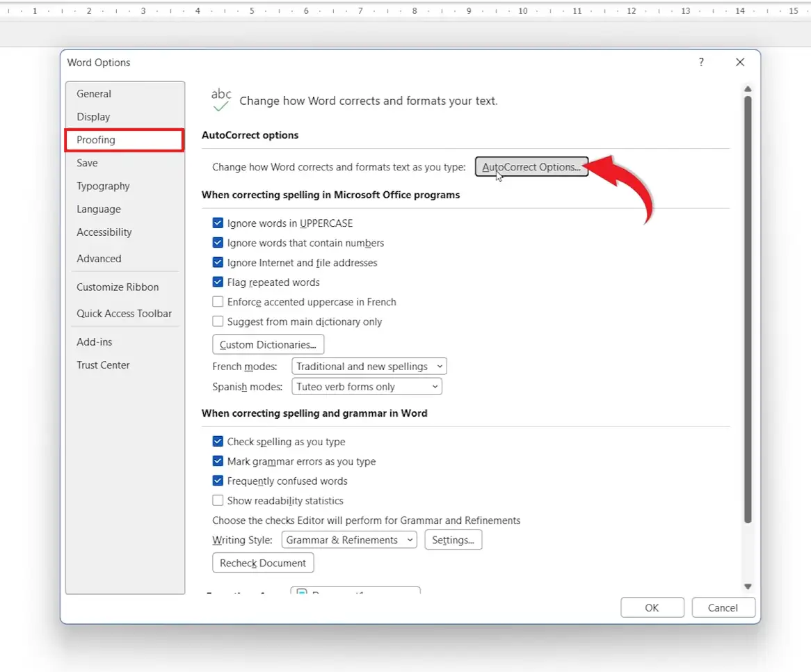Expand the French modes dropdown

click(x=369, y=367)
